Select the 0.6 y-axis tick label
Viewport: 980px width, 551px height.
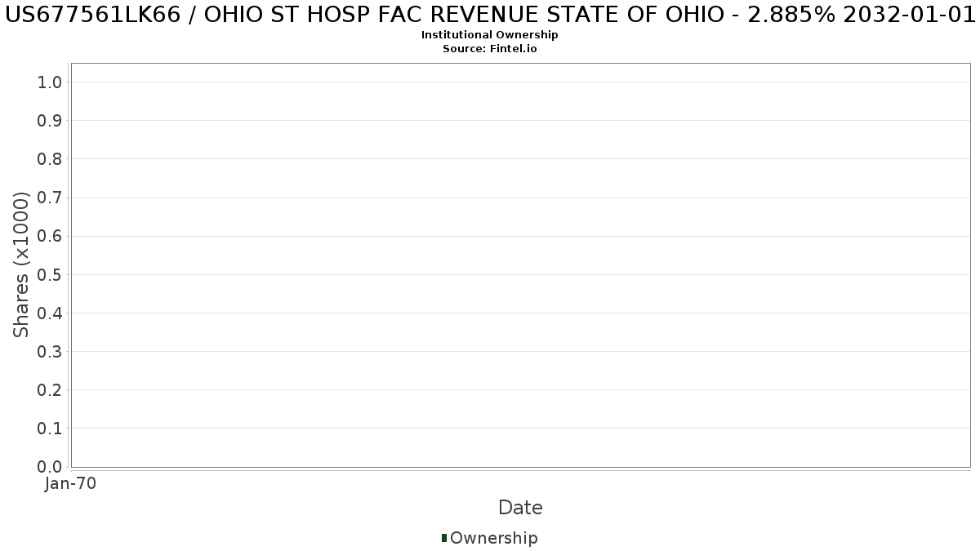pos(50,236)
